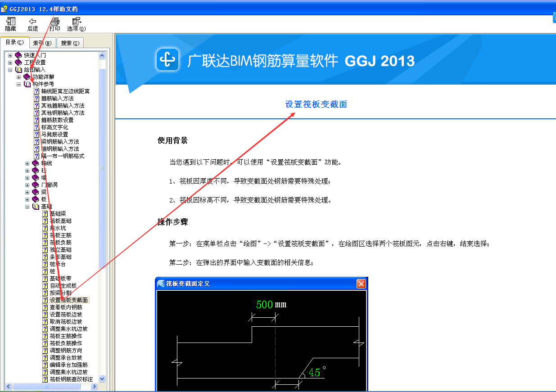
Task: Click the topic page icon for 马凳筋设置
Action: click(x=36, y=135)
